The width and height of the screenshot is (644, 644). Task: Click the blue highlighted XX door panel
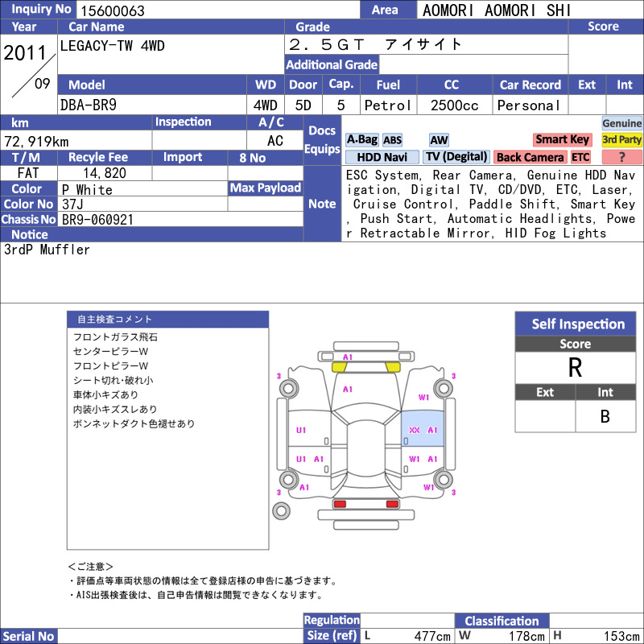422,428
